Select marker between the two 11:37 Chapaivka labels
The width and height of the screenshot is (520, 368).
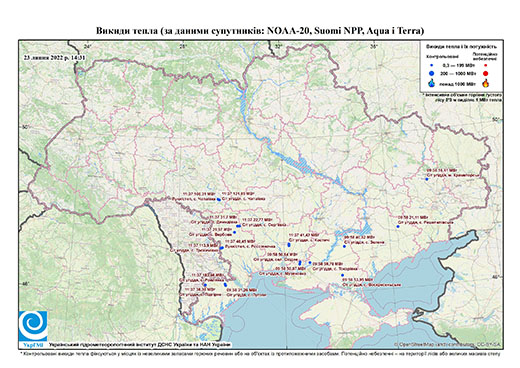218,199
